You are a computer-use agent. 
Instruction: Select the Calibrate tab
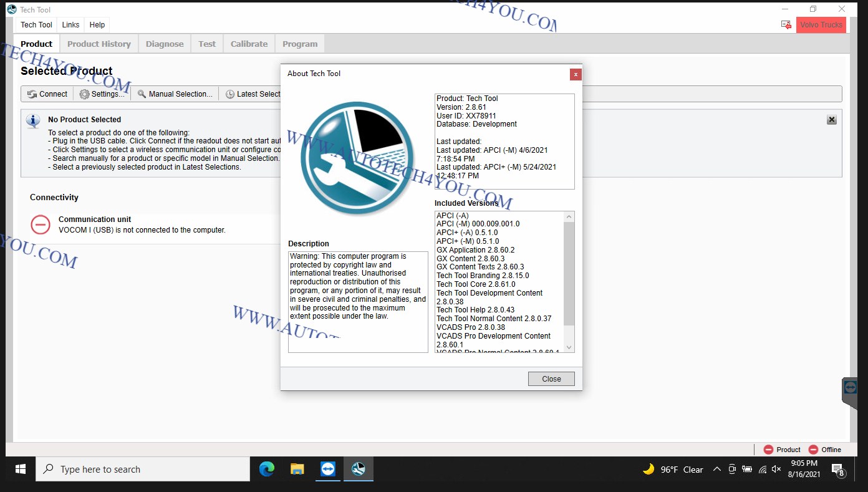[x=249, y=44]
